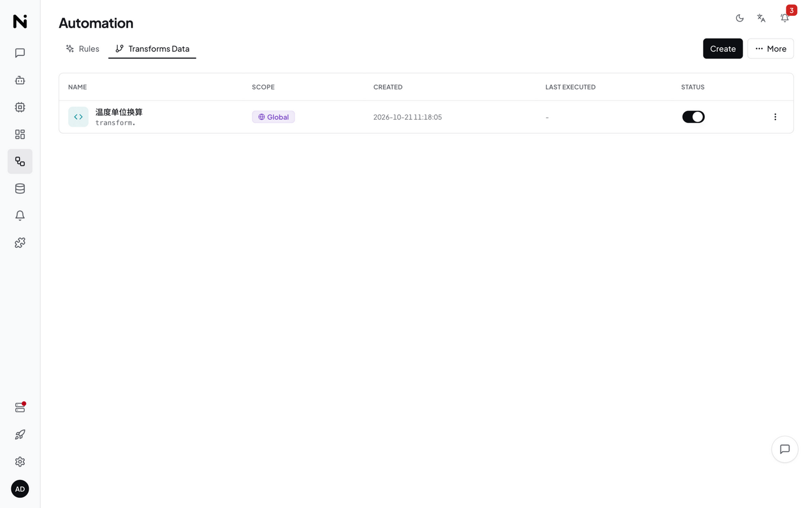Open the floating chat button
The width and height of the screenshot is (812, 508).
[785, 449]
